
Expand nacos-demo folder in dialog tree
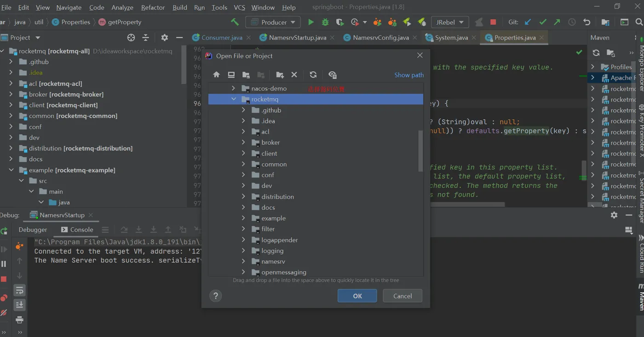[234, 88]
